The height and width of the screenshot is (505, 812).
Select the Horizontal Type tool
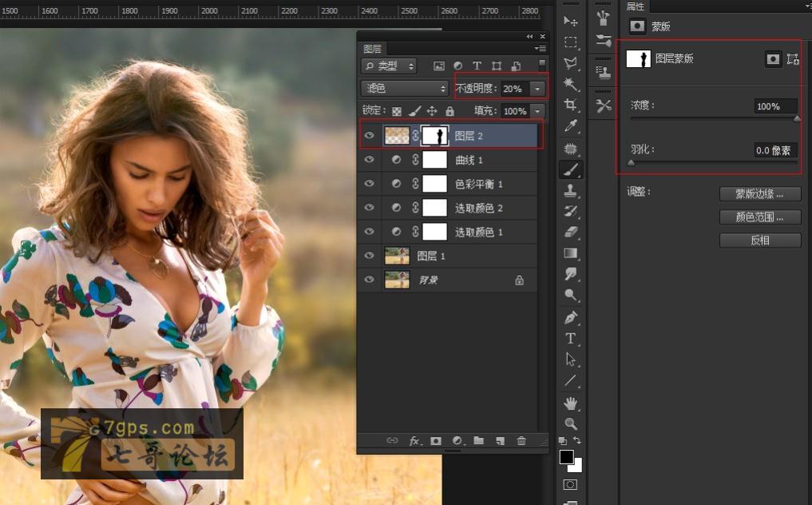pos(571,339)
